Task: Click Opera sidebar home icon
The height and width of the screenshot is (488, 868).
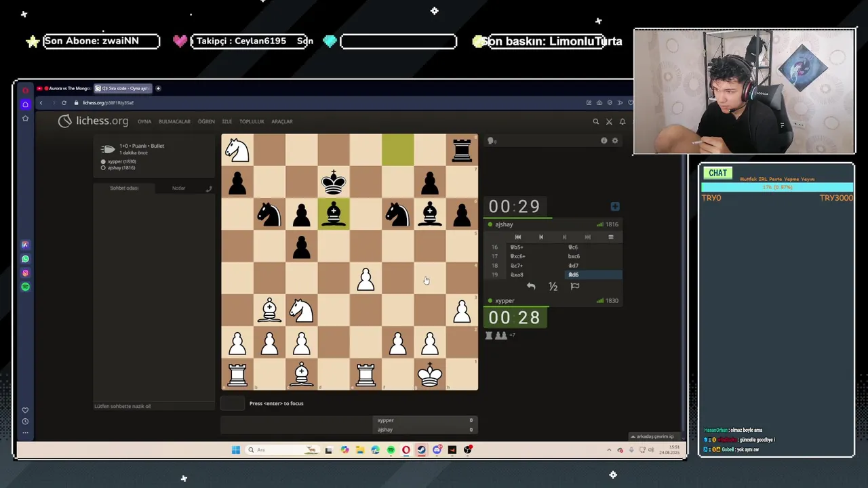Action: click(x=25, y=104)
